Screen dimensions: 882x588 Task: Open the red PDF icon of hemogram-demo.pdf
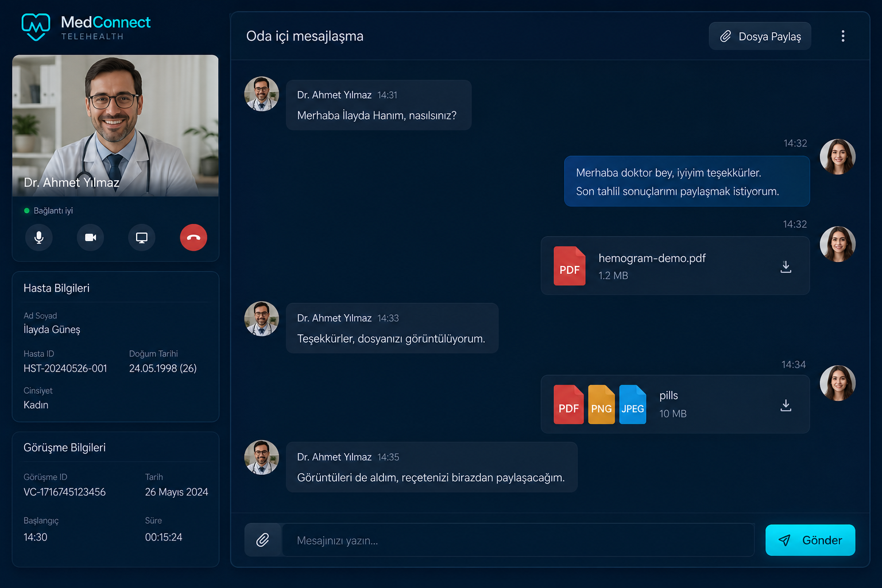[569, 266]
